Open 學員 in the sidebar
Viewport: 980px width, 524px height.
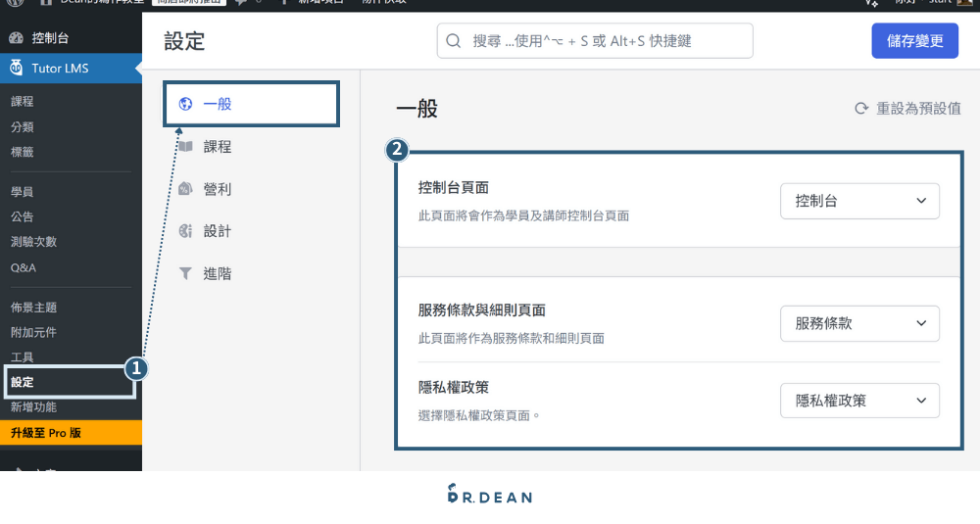(x=22, y=192)
